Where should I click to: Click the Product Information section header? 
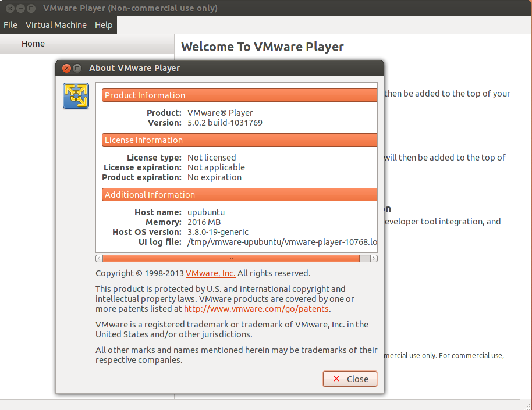240,95
